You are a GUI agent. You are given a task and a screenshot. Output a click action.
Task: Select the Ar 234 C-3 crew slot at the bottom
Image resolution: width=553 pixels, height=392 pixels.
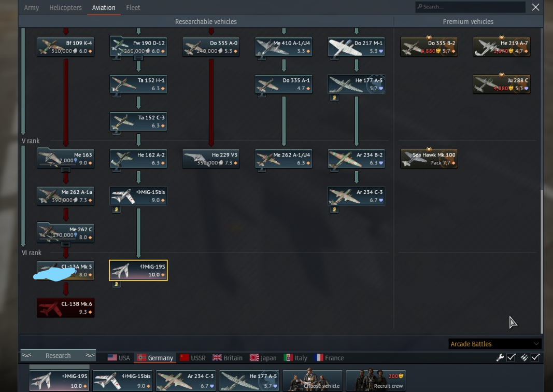(186, 381)
